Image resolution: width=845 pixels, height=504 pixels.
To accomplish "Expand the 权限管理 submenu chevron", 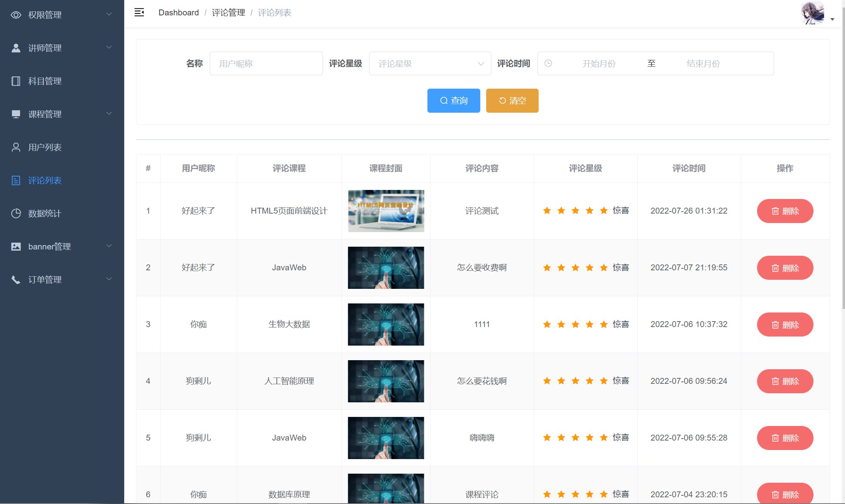I will [x=109, y=15].
